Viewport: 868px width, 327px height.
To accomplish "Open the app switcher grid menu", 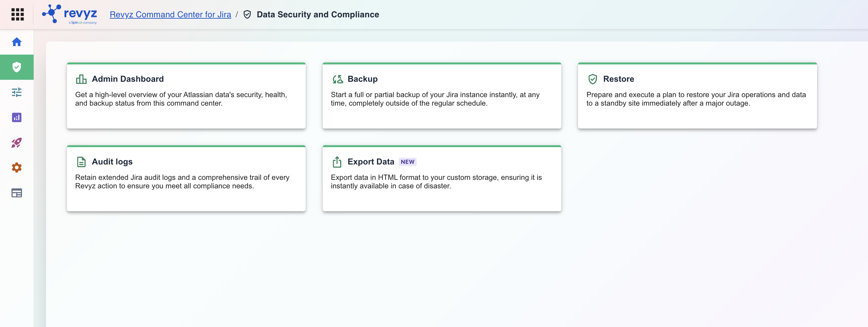I will [18, 14].
